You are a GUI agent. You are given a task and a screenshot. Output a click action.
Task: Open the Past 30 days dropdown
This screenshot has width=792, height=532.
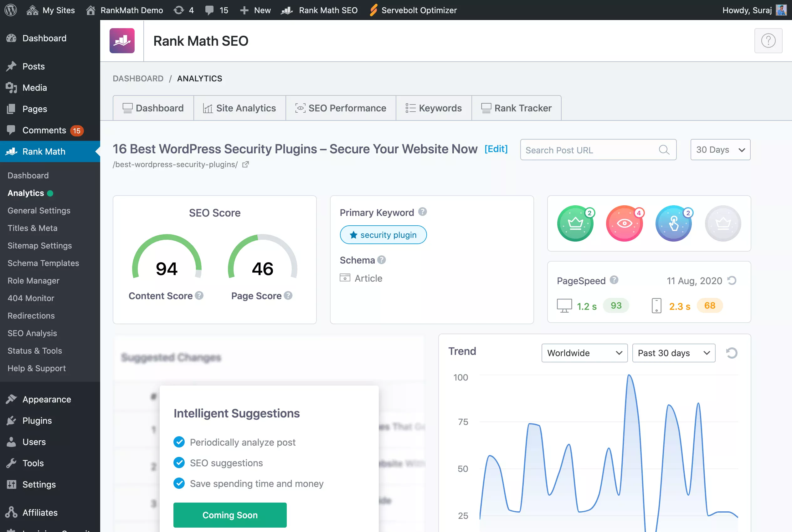(x=674, y=353)
